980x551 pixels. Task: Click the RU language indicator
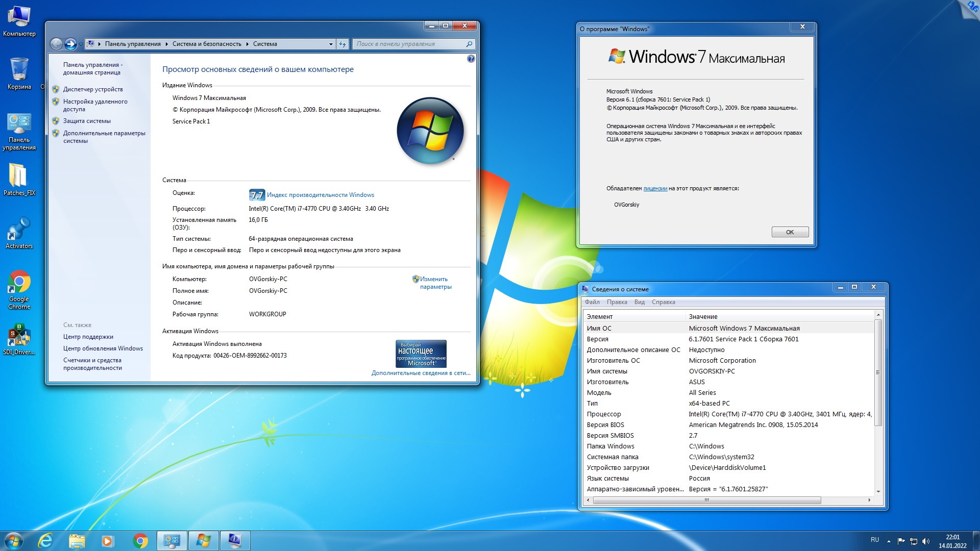point(874,540)
